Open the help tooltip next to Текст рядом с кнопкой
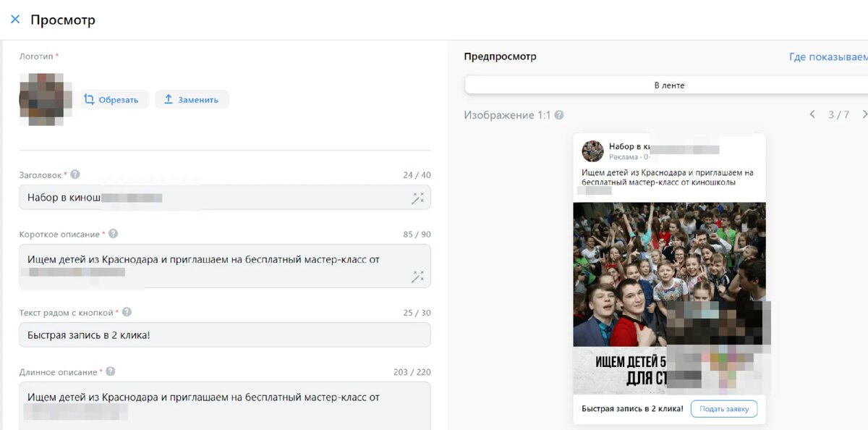Screen dimensions: 868x430 [127, 312]
